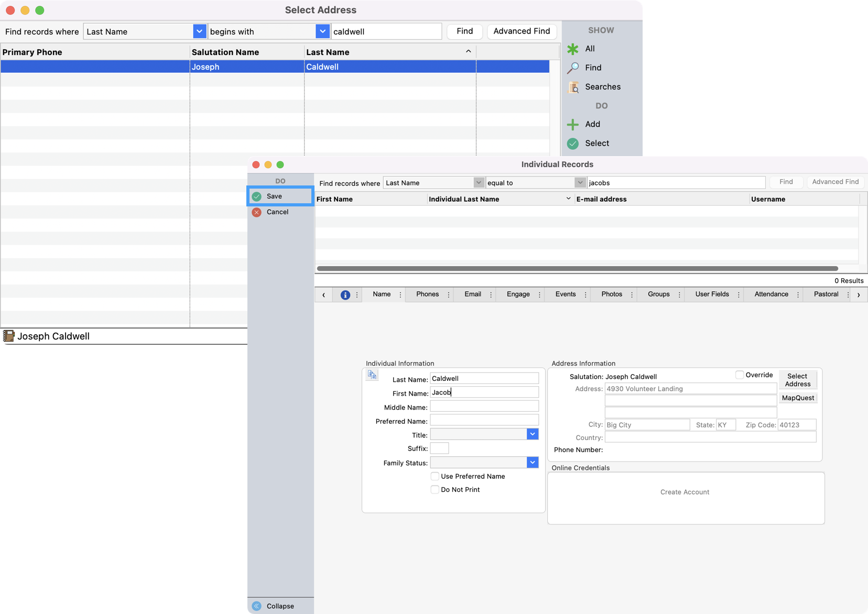Click the green Add plus icon
Screen dimensions: 868x614
572,124
